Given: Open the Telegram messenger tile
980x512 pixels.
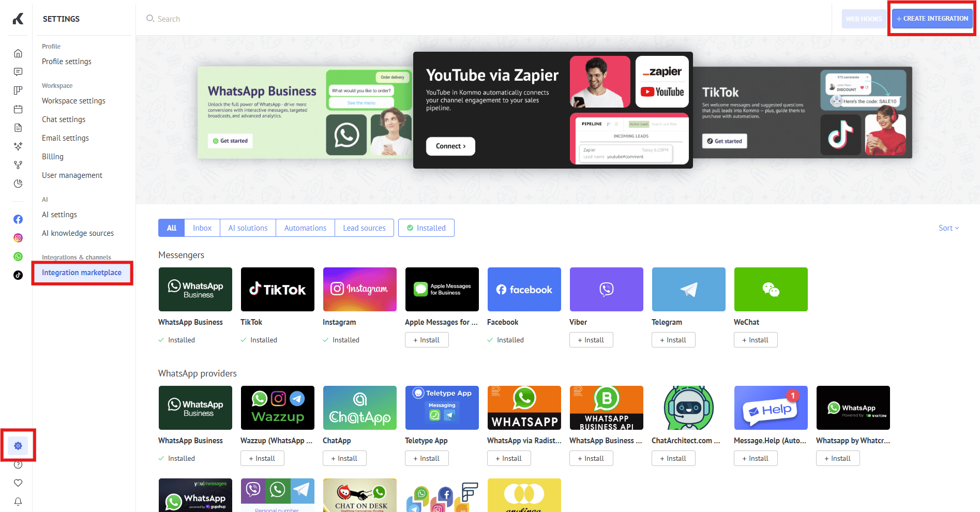Looking at the screenshot, I should (x=688, y=289).
